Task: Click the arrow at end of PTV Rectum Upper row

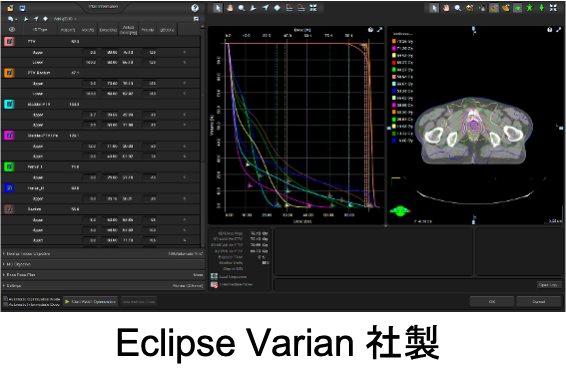Action: (184, 83)
